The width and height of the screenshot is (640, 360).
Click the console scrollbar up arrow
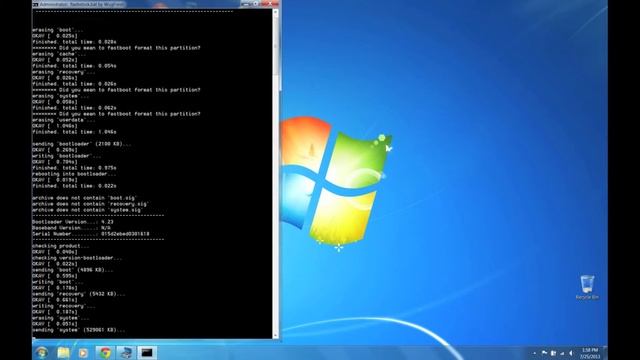point(276,12)
